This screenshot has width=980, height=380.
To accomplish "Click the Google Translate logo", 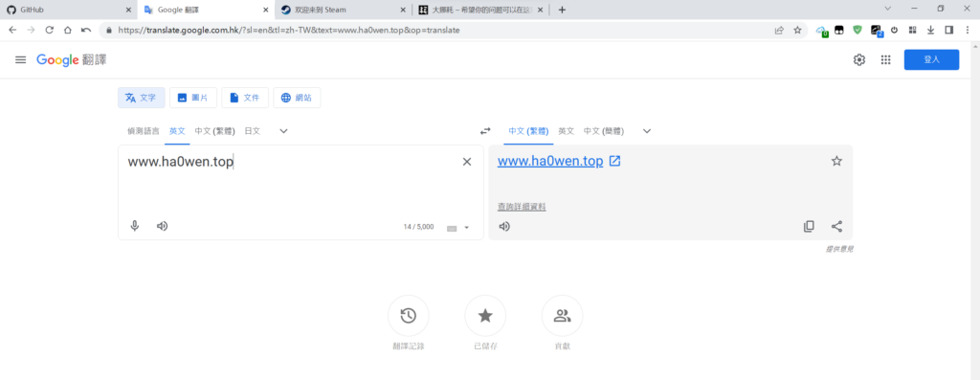I will [71, 59].
